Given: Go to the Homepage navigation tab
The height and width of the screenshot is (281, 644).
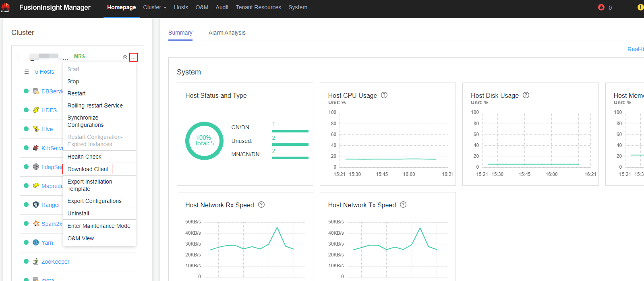Looking at the screenshot, I should pos(121,7).
